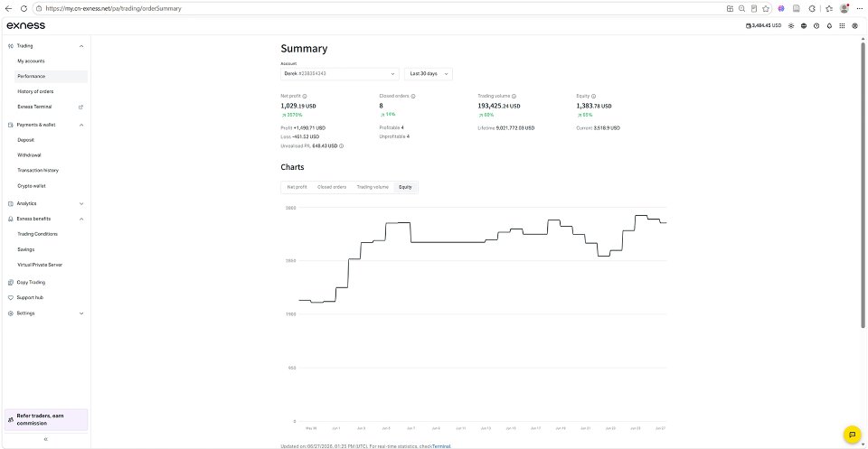Open the language globe icon in header
This screenshot has height=449, width=868.
tap(804, 25)
